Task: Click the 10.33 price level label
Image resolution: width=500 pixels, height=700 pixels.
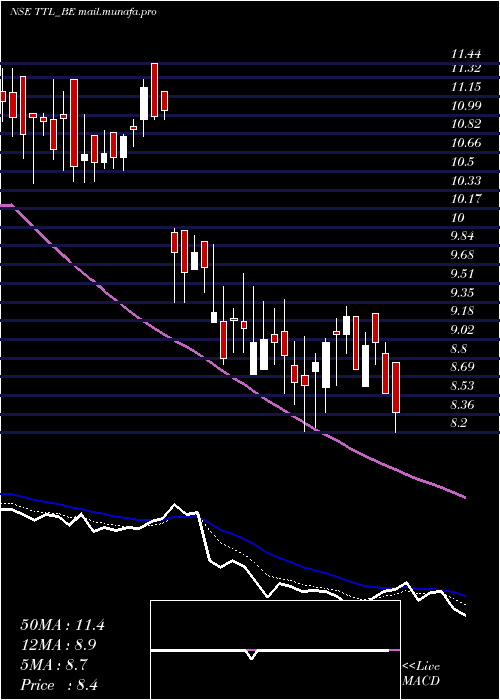Action: click(466, 181)
